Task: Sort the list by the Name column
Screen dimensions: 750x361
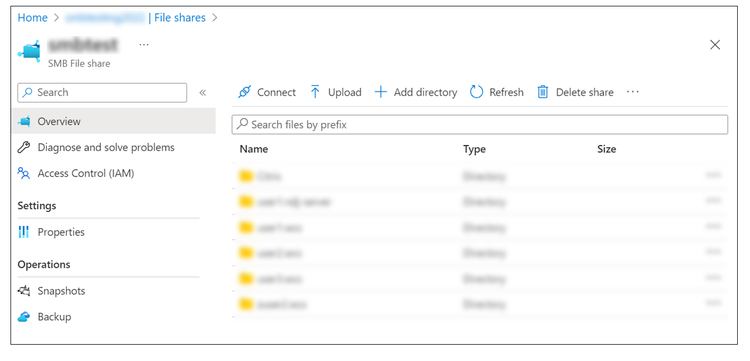Action: click(x=254, y=149)
